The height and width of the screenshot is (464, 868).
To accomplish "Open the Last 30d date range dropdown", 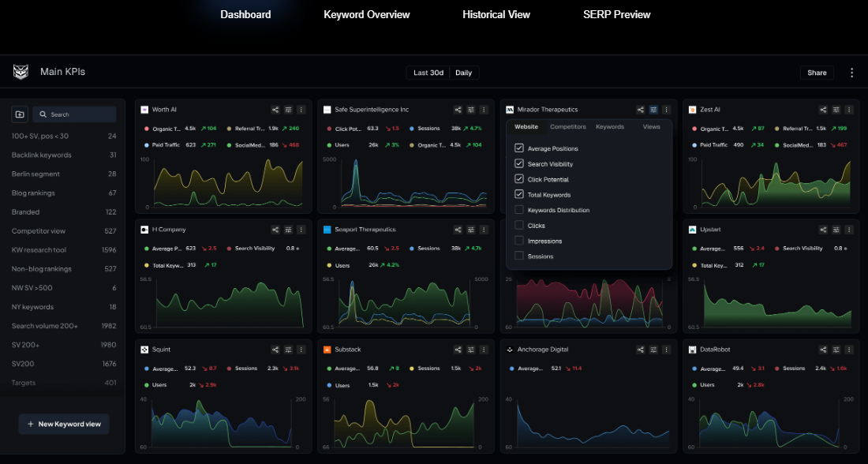I will (x=428, y=73).
